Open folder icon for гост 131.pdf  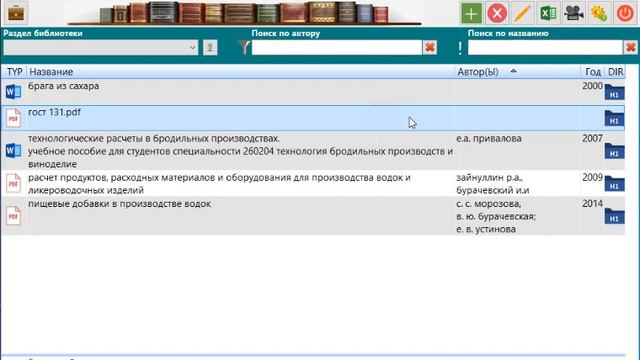coord(614,118)
